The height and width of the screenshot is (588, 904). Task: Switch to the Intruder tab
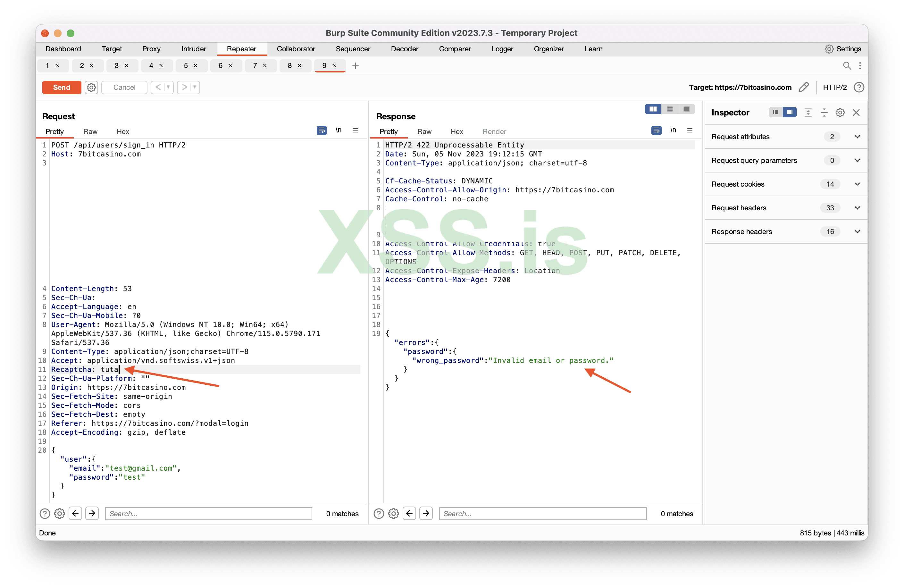click(x=193, y=49)
